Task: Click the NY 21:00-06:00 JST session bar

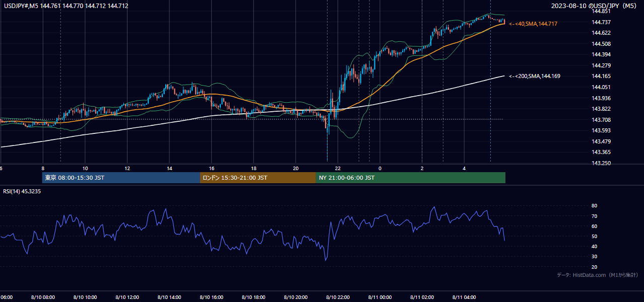Action: pyautogui.click(x=411, y=178)
